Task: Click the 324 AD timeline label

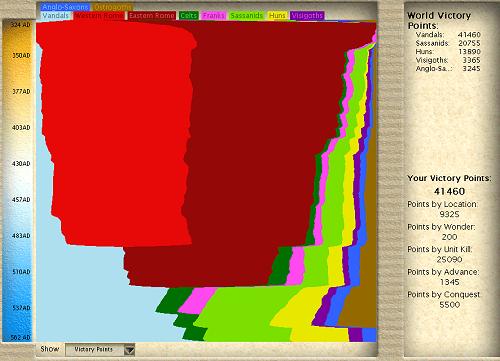Action: 20,25
